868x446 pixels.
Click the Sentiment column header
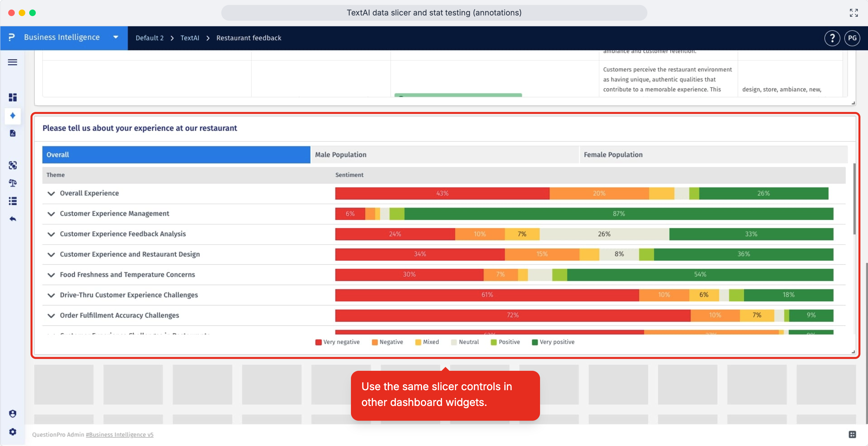pos(349,175)
